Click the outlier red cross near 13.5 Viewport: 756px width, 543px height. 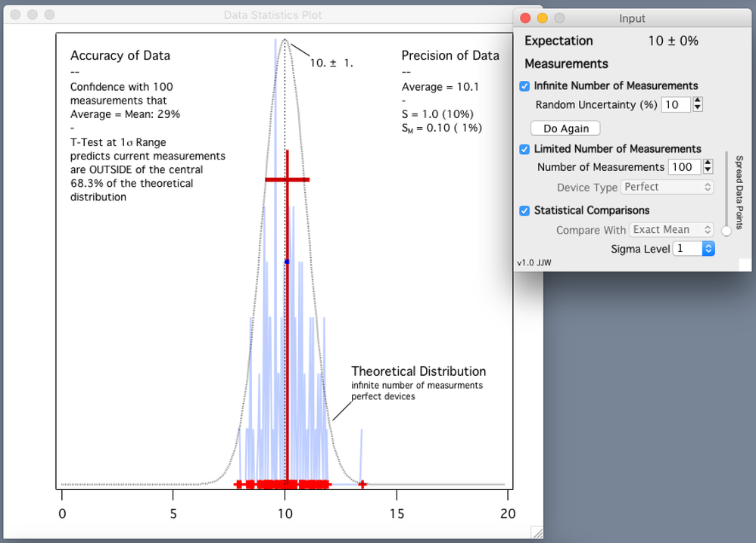tap(361, 483)
